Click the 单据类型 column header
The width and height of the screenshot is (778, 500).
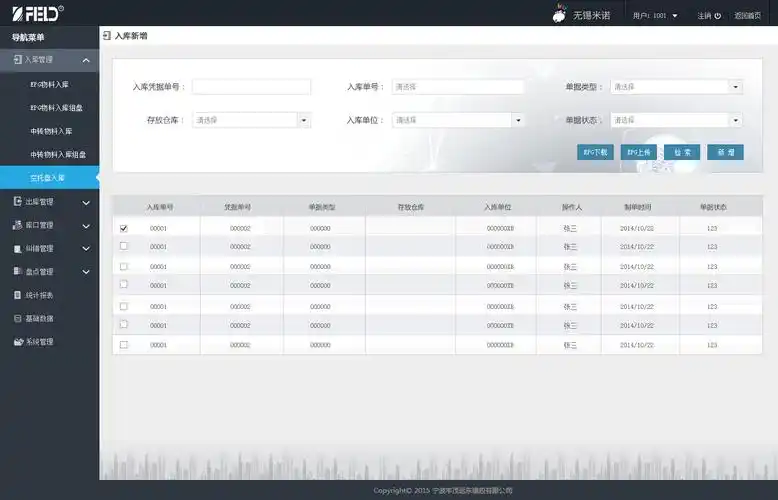click(x=322, y=207)
